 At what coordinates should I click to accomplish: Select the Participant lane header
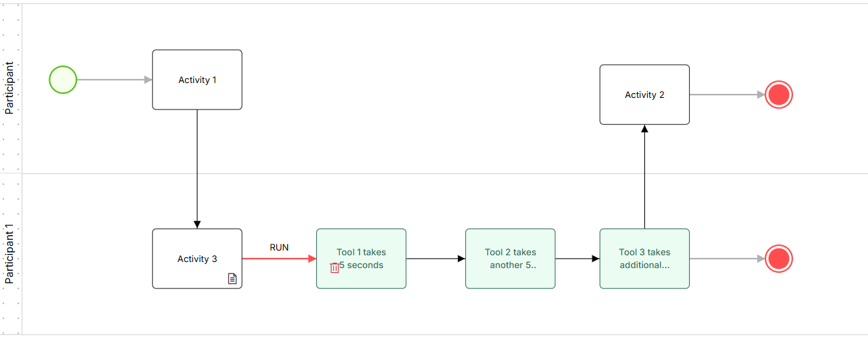pyautogui.click(x=9, y=88)
